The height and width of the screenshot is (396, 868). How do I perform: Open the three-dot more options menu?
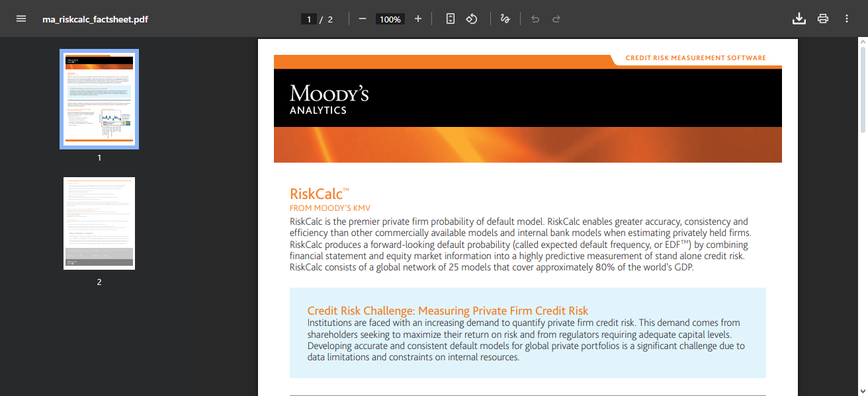pos(846,19)
